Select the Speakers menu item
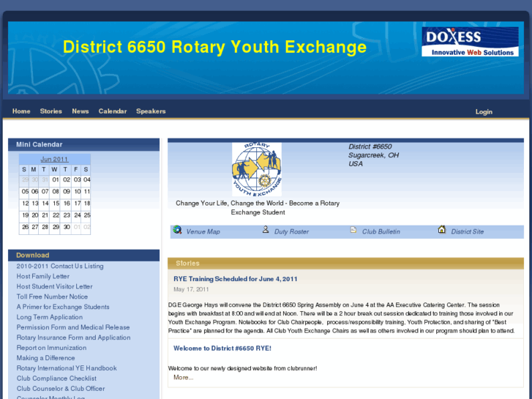 coord(151,111)
